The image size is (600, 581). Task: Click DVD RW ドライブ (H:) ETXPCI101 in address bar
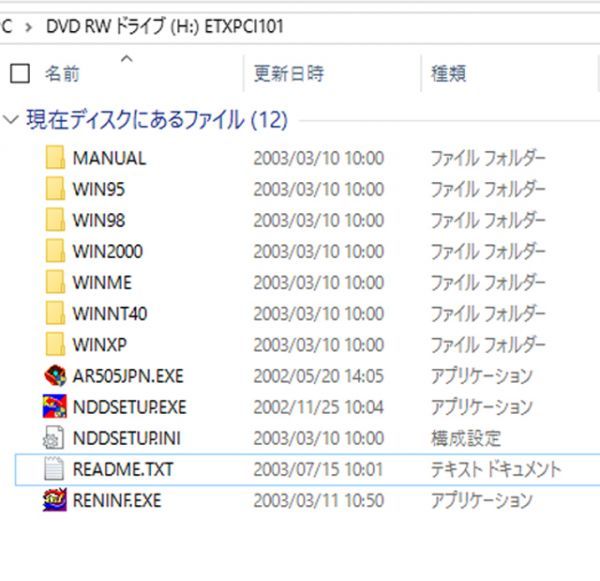[x=165, y=27]
